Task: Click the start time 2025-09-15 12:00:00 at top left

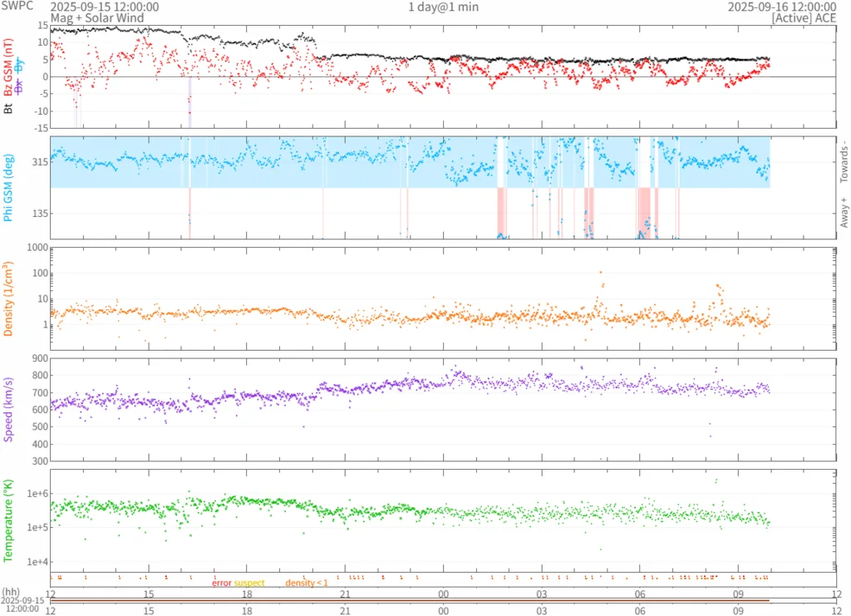Action: pos(104,7)
